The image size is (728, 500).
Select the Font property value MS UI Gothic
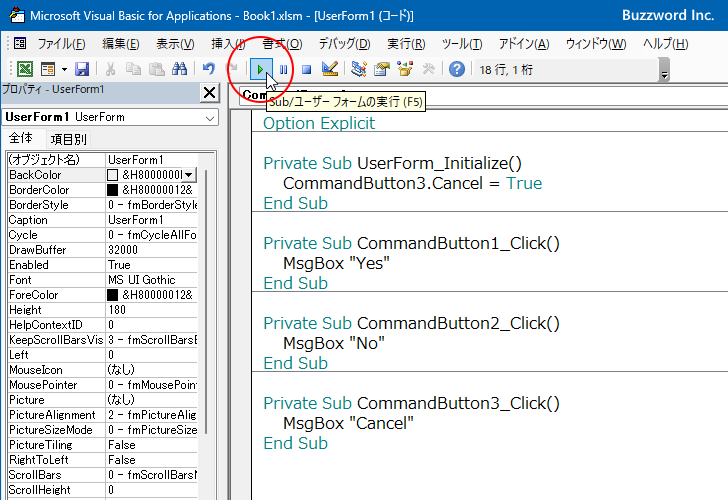(x=152, y=280)
